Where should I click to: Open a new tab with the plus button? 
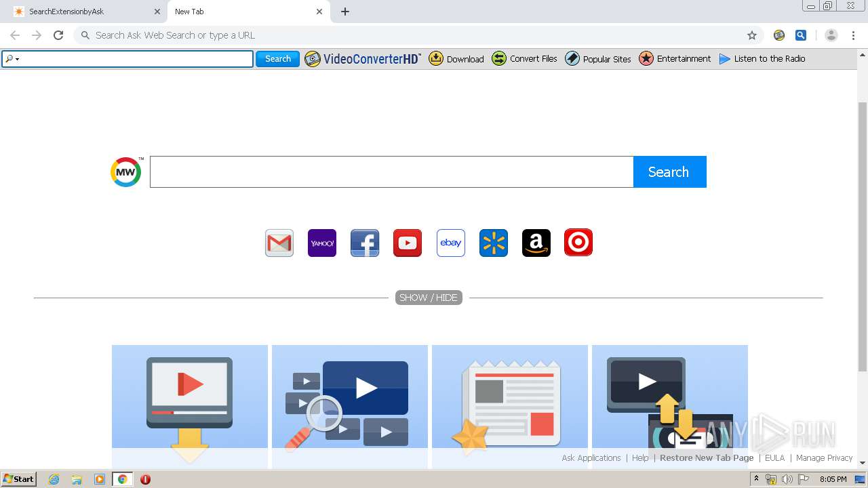click(345, 12)
